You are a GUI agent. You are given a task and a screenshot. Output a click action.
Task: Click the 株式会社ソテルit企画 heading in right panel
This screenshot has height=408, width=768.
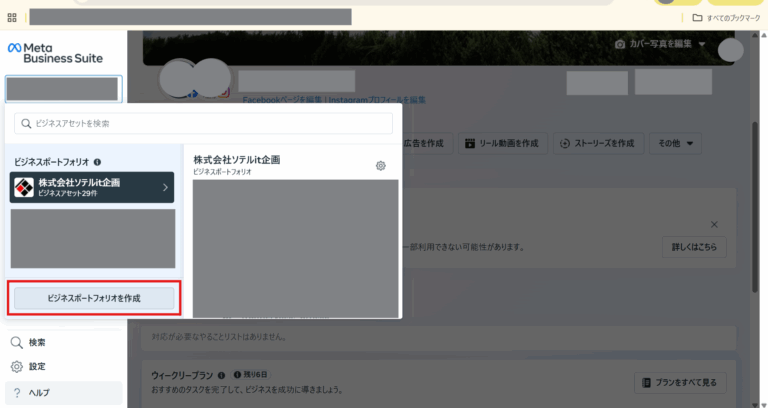pos(237,160)
